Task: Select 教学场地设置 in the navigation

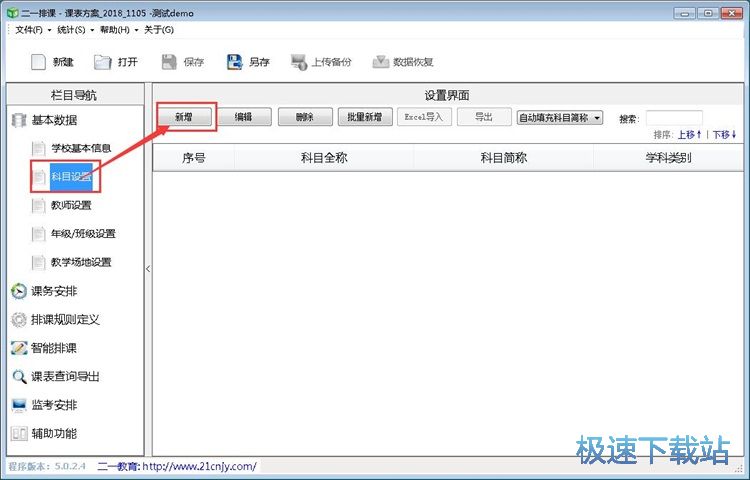Action: [81, 262]
